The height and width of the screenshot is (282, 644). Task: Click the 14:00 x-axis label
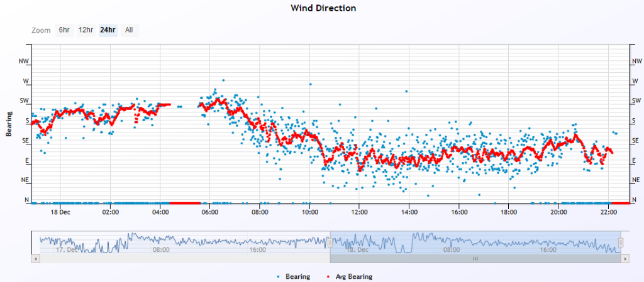[409, 212]
